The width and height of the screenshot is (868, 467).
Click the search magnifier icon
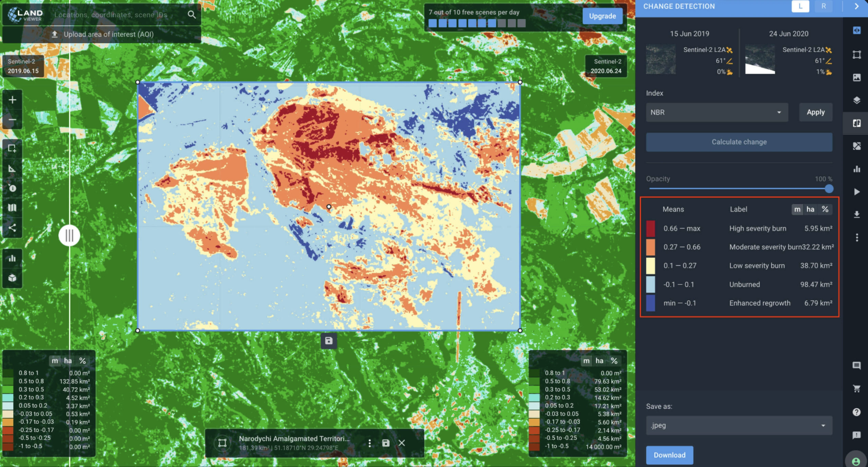(x=192, y=14)
